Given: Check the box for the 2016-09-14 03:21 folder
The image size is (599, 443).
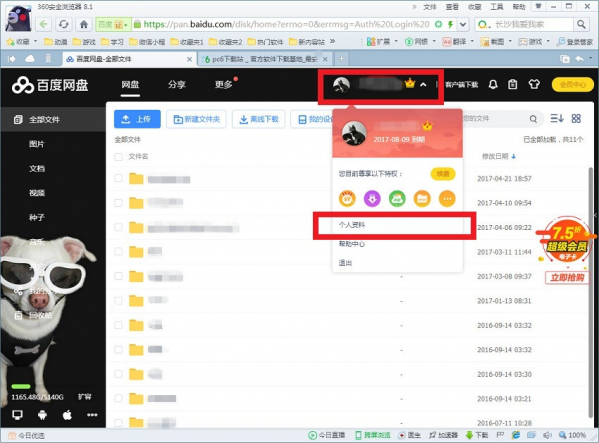Looking at the screenshot, I should 118,398.
